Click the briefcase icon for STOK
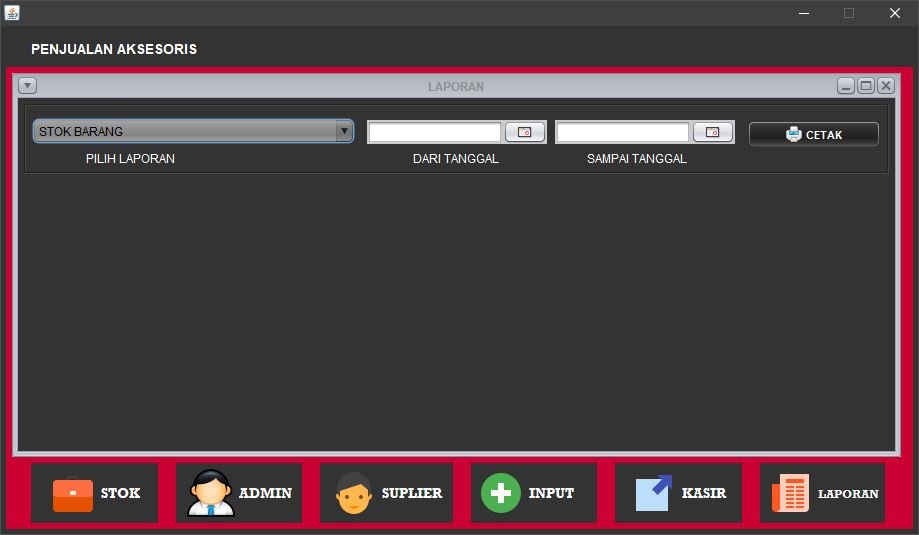Viewport: 919px width, 535px height. click(x=72, y=494)
